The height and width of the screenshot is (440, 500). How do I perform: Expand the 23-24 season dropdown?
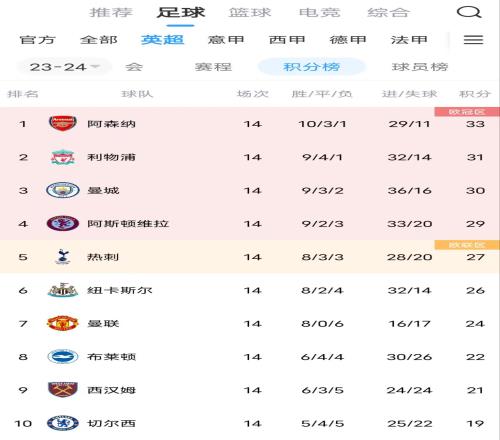64,67
